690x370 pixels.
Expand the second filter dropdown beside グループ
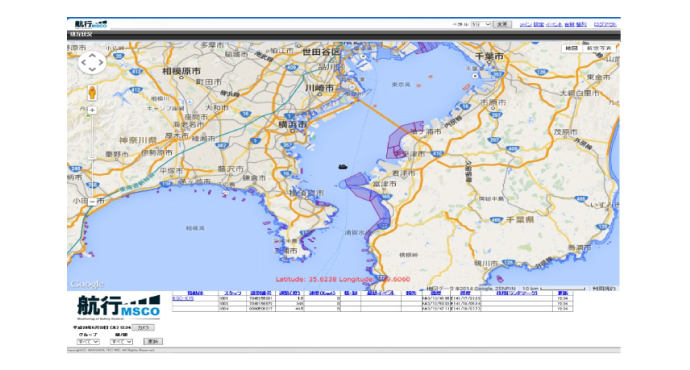pos(121,341)
